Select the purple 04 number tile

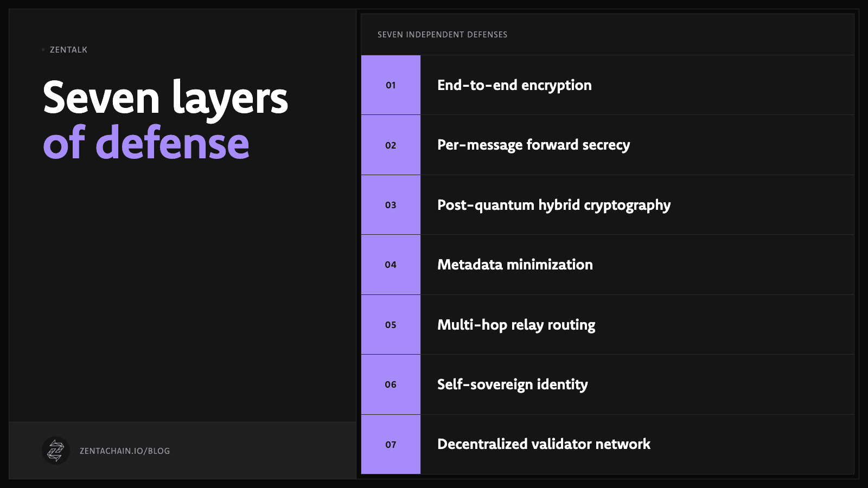pos(391,265)
